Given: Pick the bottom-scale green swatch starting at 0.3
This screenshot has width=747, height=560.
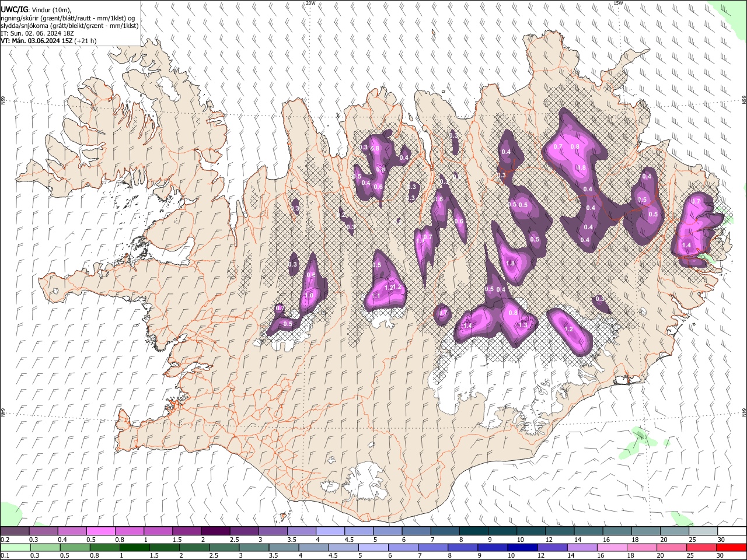Looking at the screenshot, I should 46,548.
